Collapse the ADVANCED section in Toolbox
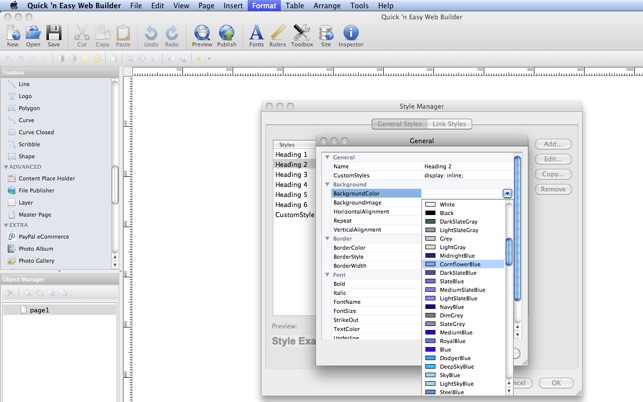This screenshot has width=643, height=402. [5, 167]
